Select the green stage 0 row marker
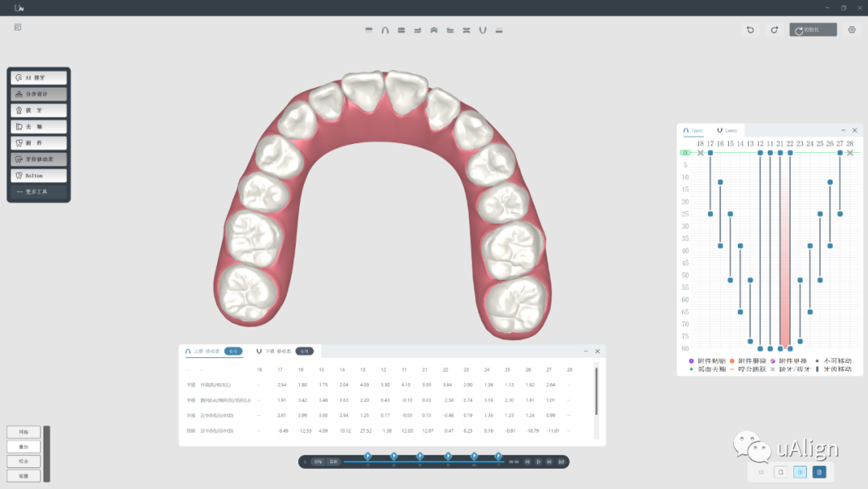 pos(686,153)
